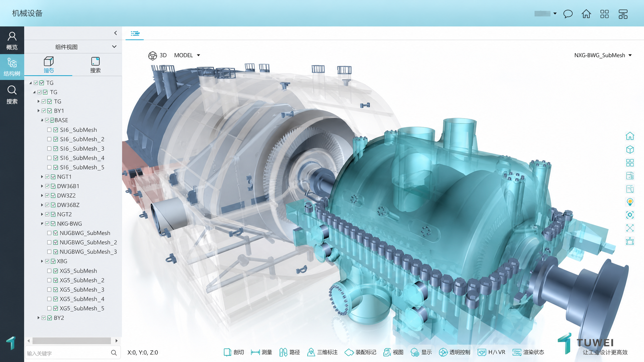Toggle the checked box for NUGBWG_SubMesh
This screenshot has height=362, width=644.
(56, 233)
